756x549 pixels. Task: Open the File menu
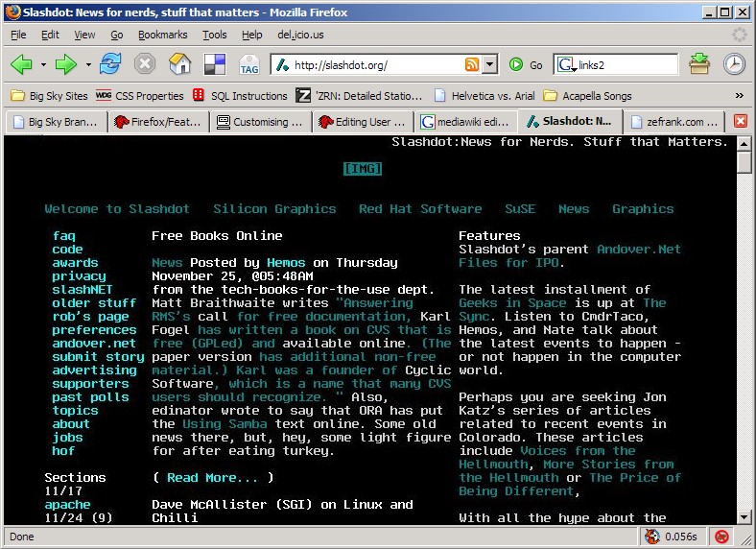click(x=18, y=35)
